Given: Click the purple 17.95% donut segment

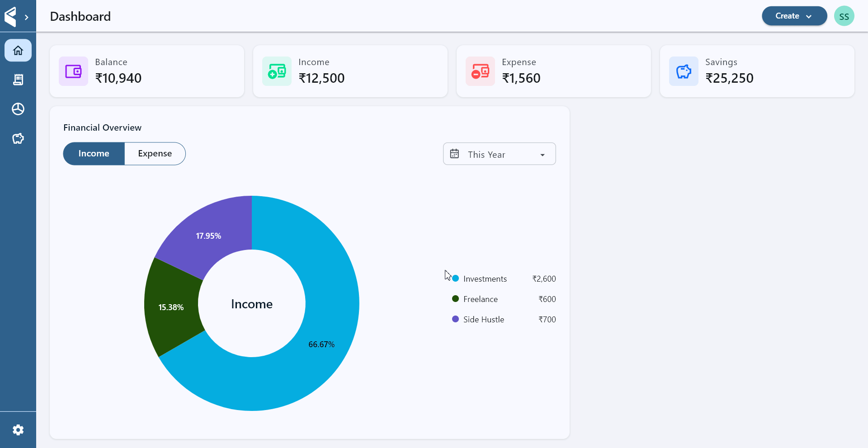Looking at the screenshot, I should point(208,236).
